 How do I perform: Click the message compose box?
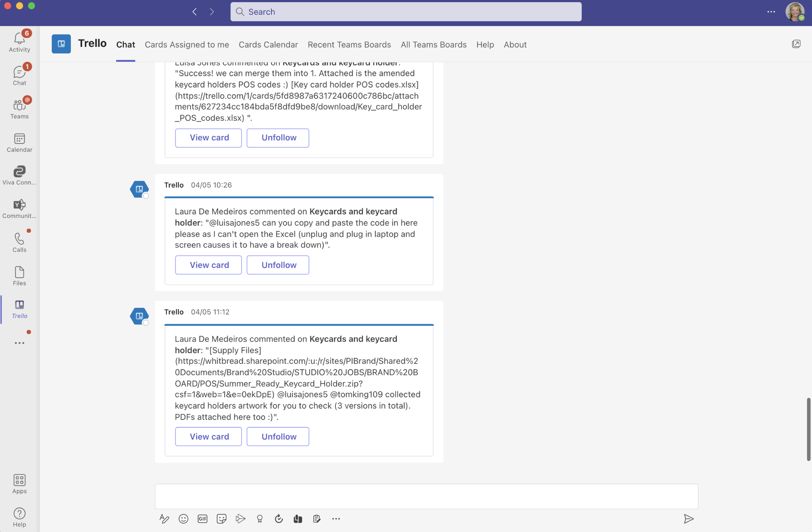tap(426, 496)
